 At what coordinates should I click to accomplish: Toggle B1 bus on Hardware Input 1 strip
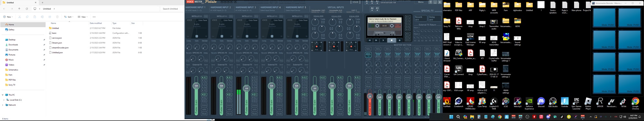point(204,95)
